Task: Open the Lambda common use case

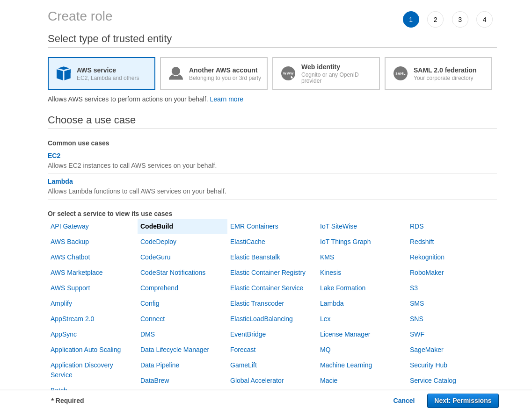Action: click(60, 181)
